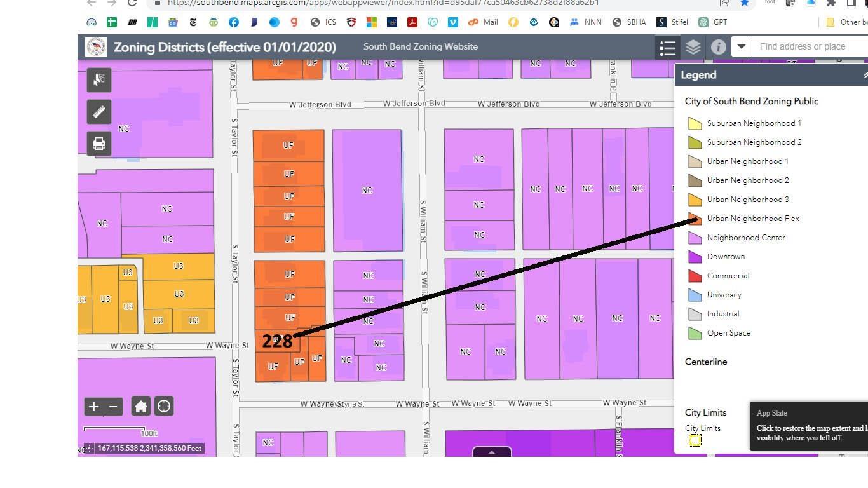Open the Layer List widget
The width and height of the screenshot is (868, 488).
pyautogui.click(x=693, y=47)
